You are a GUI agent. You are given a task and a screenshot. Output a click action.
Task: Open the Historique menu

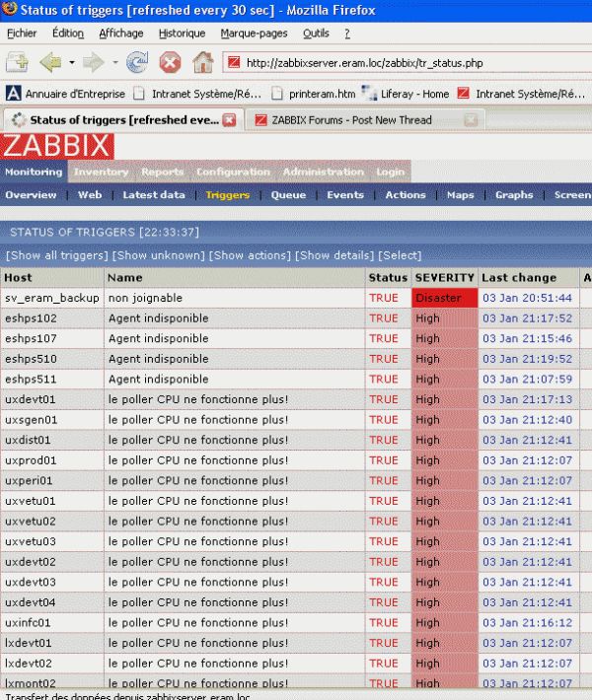click(182, 34)
